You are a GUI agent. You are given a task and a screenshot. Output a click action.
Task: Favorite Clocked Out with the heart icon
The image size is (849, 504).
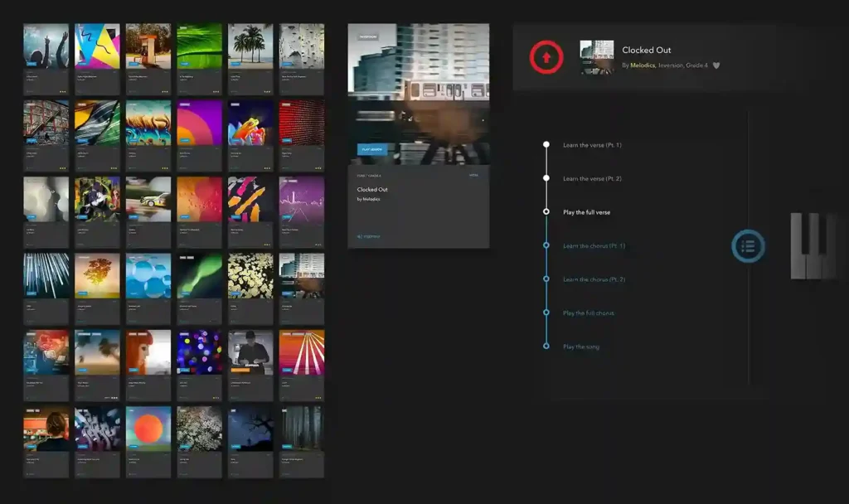tap(716, 65)
